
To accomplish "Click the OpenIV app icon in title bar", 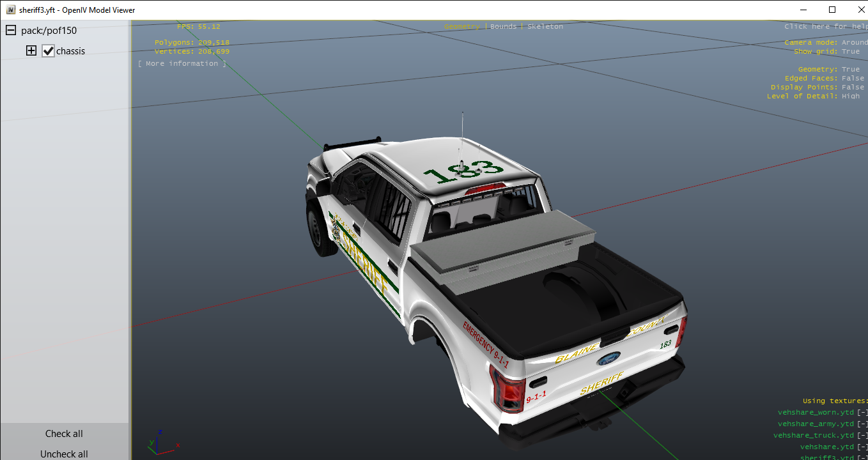I will [x=10, y=10].
